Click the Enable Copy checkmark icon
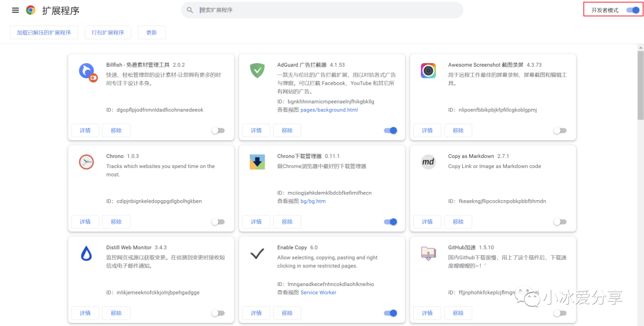644x326 pixels. (257, 254)
